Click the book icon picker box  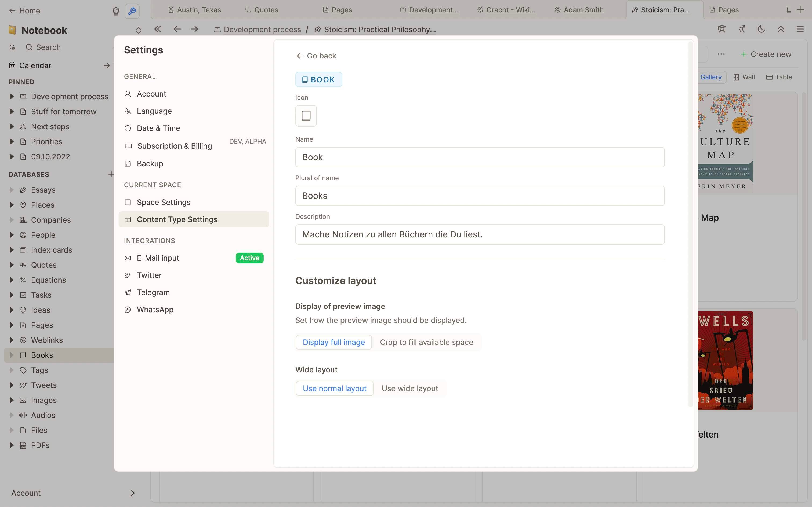pos(306,116)
